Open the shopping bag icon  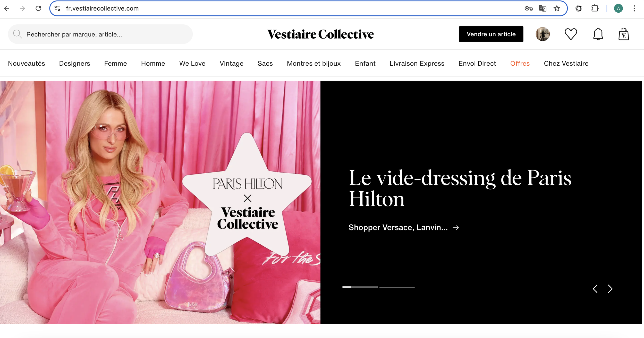click(x=624, y=34)
